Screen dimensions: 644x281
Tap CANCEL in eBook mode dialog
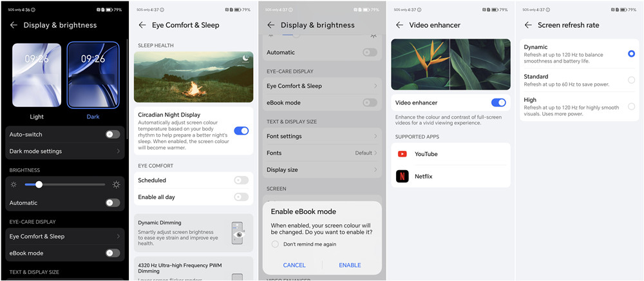pos(294,265)
